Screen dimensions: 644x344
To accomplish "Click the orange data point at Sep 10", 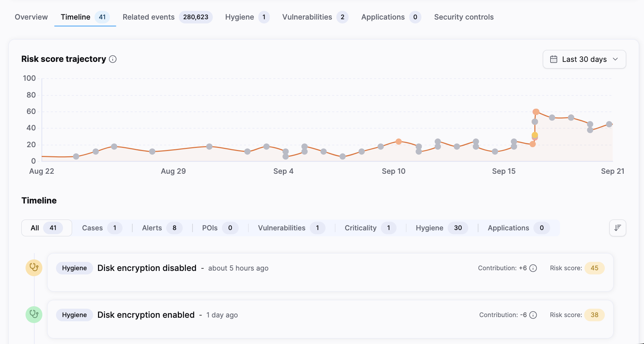I will pyautogui.click(x=399, y=142).
